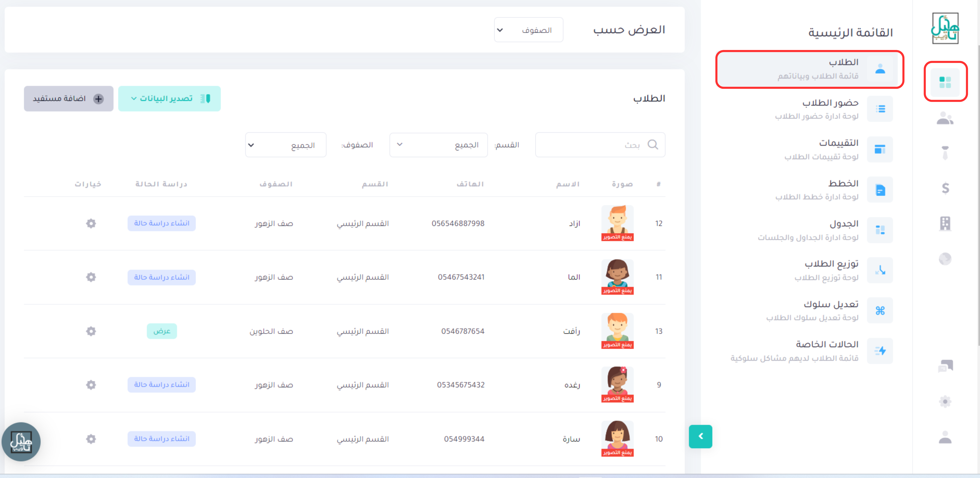This screenshot has height=478, width=980.
Task: Open the globe icon in sidebar
Action: [x=945, y=259]
